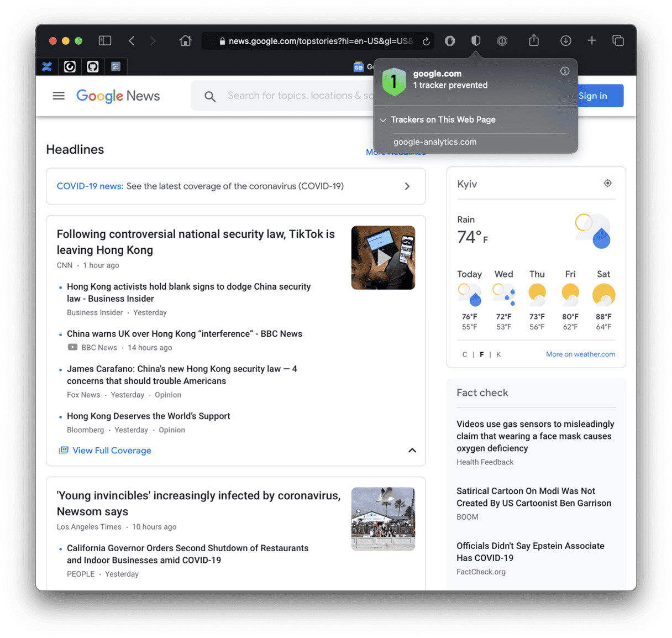Select the Thu forecast icon
The image size is (672, 638).
537,295
